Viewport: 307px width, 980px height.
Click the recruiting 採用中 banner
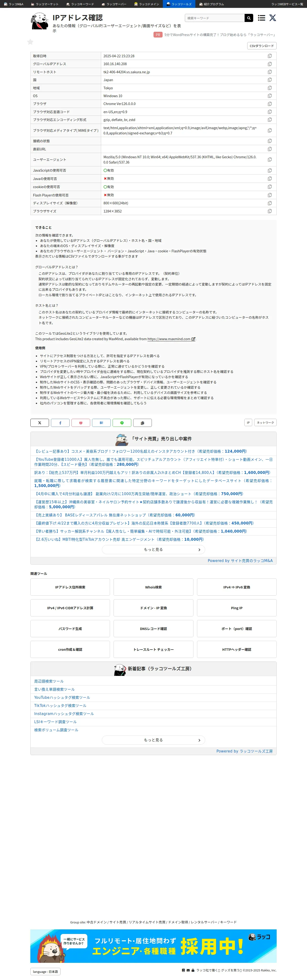[153, 946]
